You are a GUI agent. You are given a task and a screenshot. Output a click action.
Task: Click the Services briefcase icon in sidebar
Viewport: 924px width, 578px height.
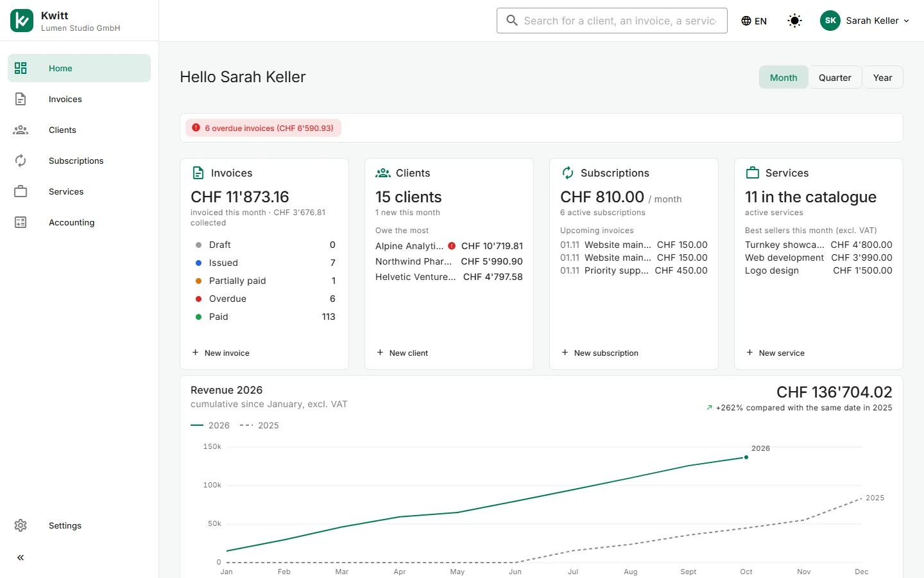click(x=21, y=191)
